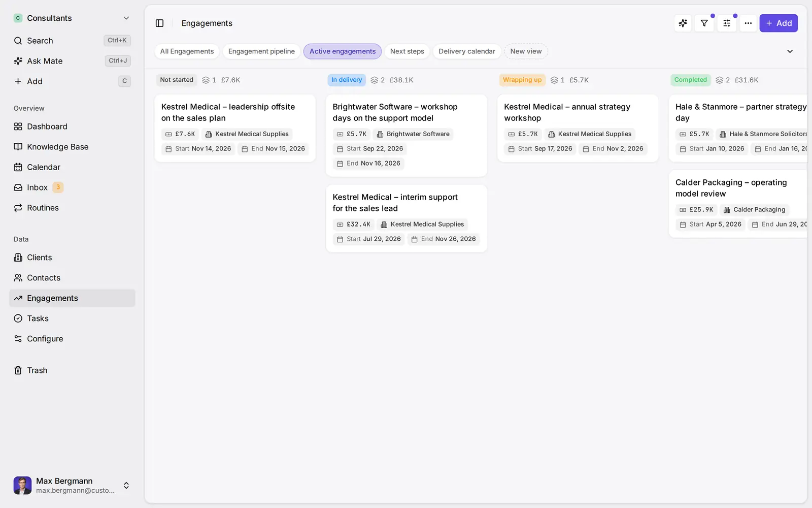812x508 pixels.
Task: Open Brightwater Software workshop days card
Action: [407, 136]
